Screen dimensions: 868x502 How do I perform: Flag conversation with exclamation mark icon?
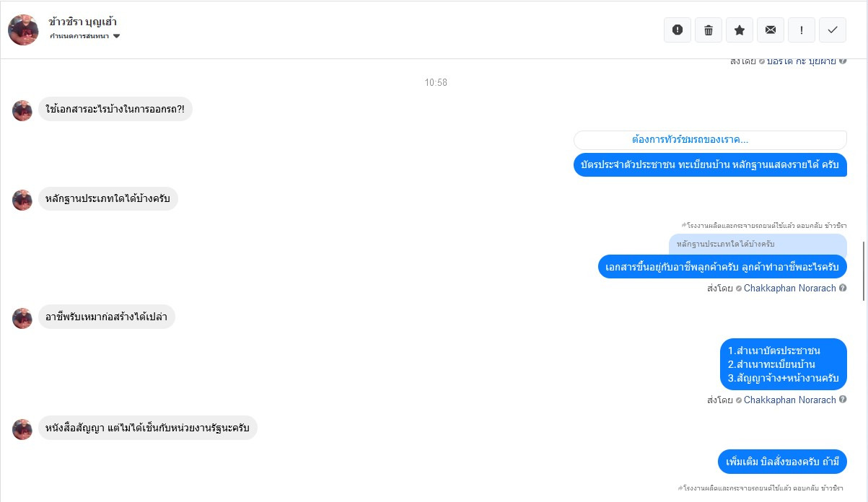point(802,30)
